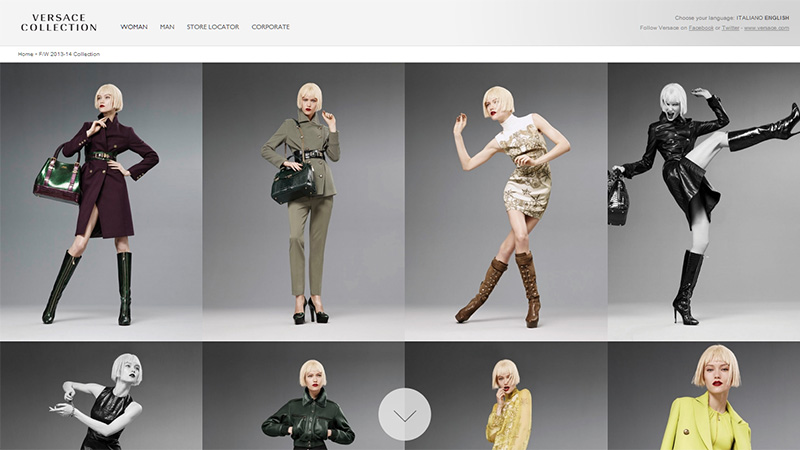Open the CORPORATE menu
This screenshot has height=450, width=800.
click(x=270, y=27)
